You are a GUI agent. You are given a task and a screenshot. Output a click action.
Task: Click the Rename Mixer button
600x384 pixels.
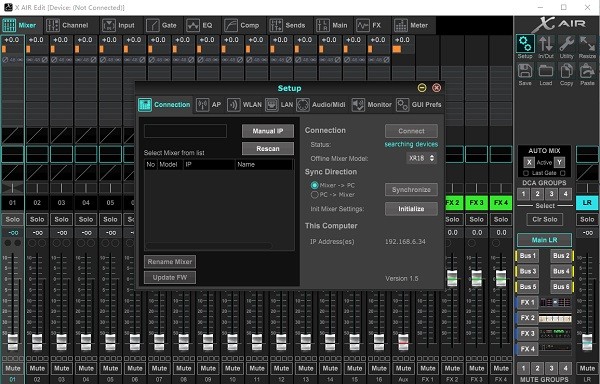[x=170, y=262]
